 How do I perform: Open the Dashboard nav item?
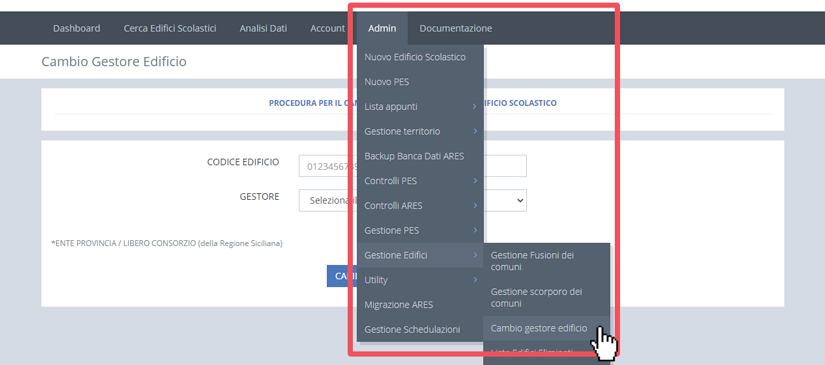[76, 28]
